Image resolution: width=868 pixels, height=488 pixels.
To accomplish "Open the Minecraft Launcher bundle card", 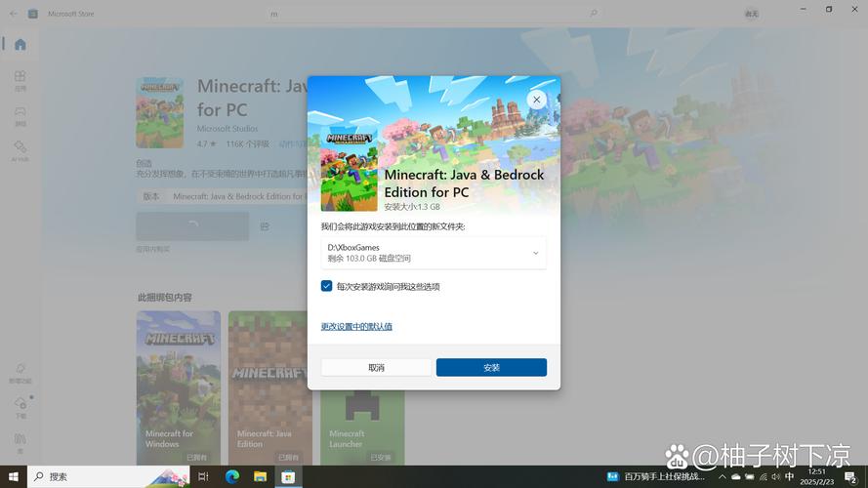I will tap(362, 427).
